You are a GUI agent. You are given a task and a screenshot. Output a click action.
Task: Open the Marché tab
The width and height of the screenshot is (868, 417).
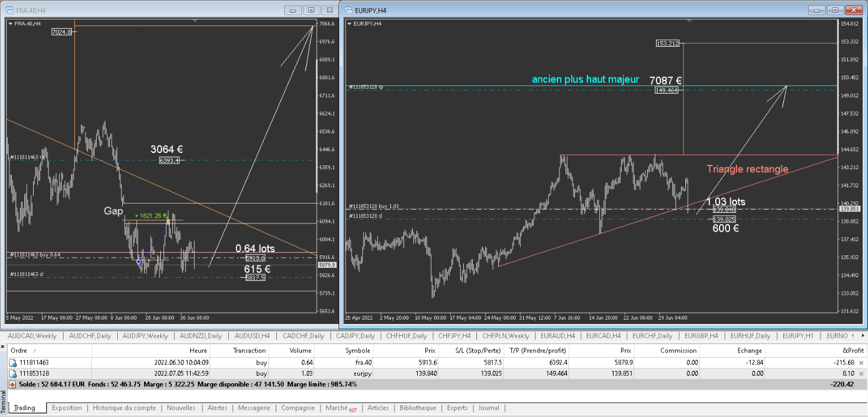point(337,408)
